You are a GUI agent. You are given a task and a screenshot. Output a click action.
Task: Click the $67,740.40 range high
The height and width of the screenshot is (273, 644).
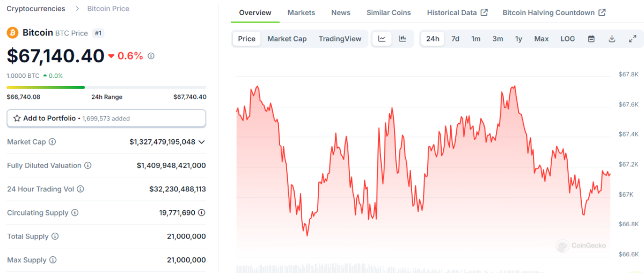pyautogui.click(x=189, y=97)
